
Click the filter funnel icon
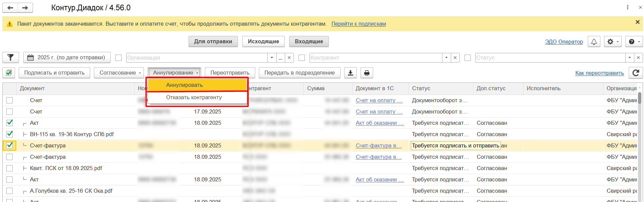(x=11, y=58)
